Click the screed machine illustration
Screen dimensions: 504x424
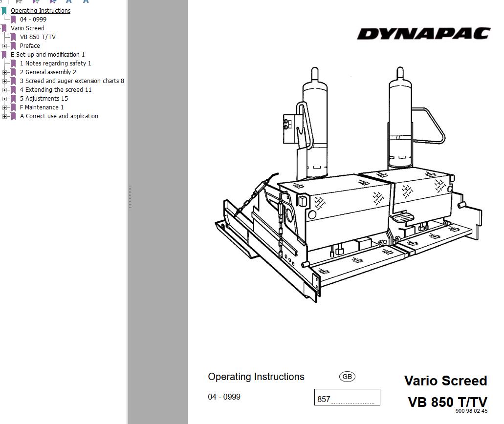[x=349, y=185]
